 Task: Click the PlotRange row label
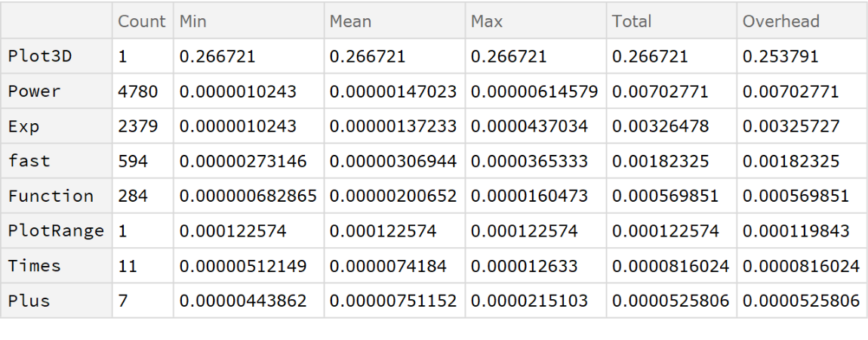[x=56, y=230]
